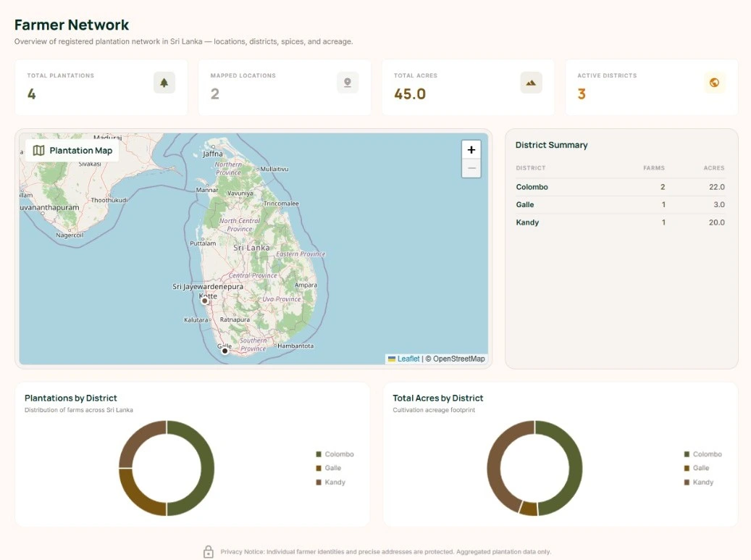Toggle Colombo legend in Total Acres by District chart

[702, 454]
